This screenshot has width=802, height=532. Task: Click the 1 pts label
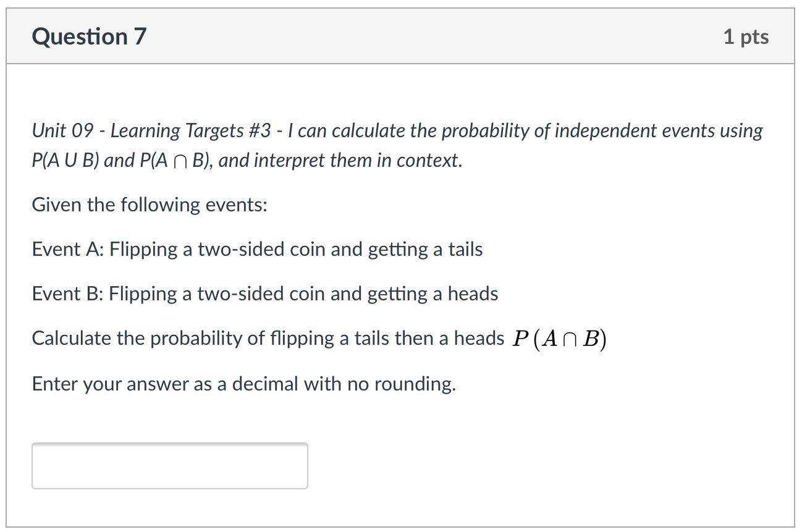pyautogui.click(x=747, y=36)
